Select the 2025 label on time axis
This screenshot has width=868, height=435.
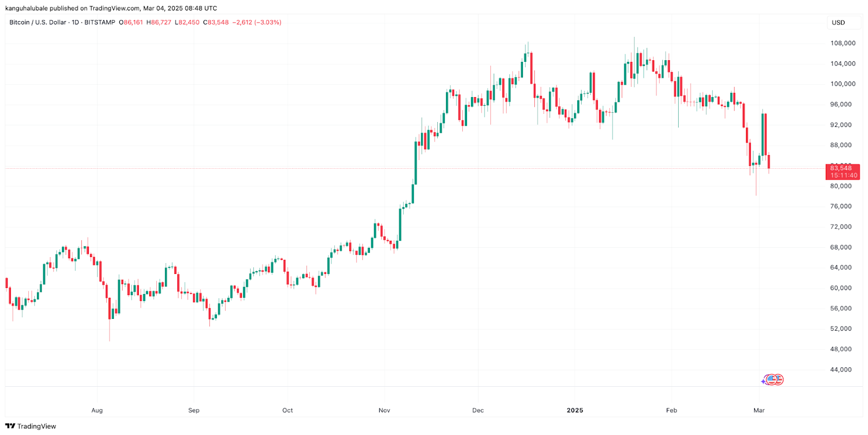(575, 411)
